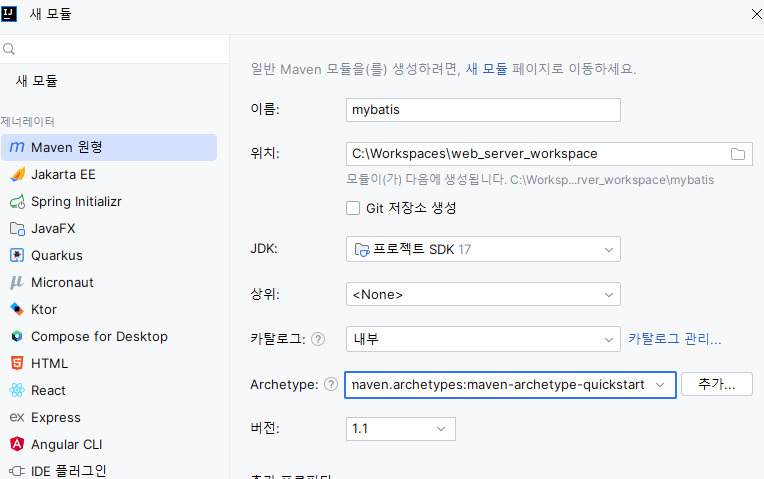The width and height of the screenshot is (764, 479).
Task: Select 새 모듈 in the left list
Action: pyautogui.click(x=37, y=81)
